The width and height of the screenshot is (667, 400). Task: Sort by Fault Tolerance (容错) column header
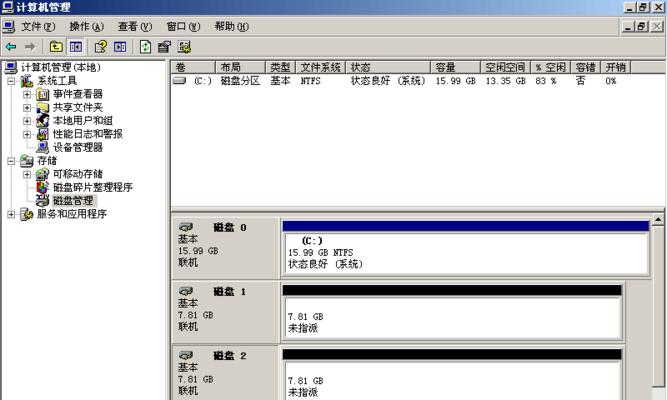(x=585, y=67)
